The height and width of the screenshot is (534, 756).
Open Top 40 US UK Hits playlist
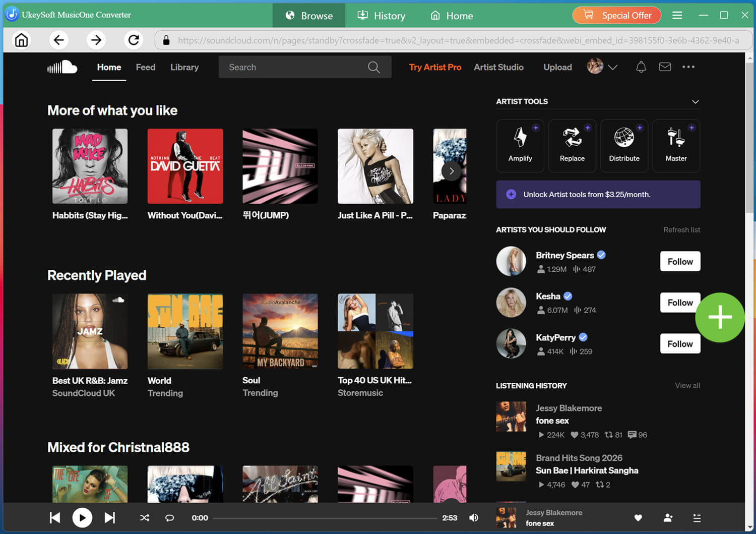click(x=375, y=331)
